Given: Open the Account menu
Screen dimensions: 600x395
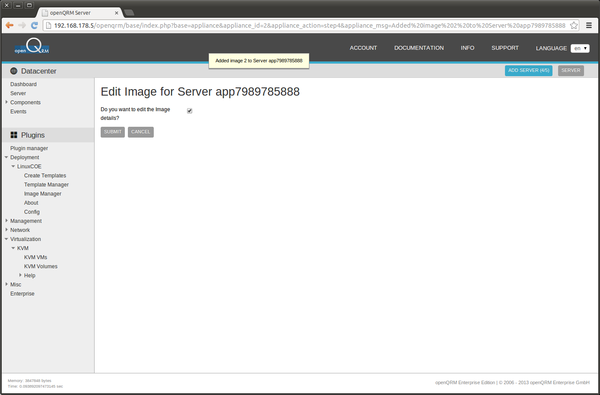Looking at the screenshot, I should (x=363, y=48).
